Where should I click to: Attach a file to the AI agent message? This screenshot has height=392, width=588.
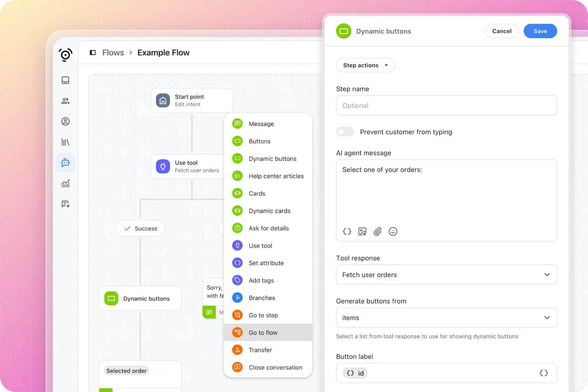pos(377,231)
